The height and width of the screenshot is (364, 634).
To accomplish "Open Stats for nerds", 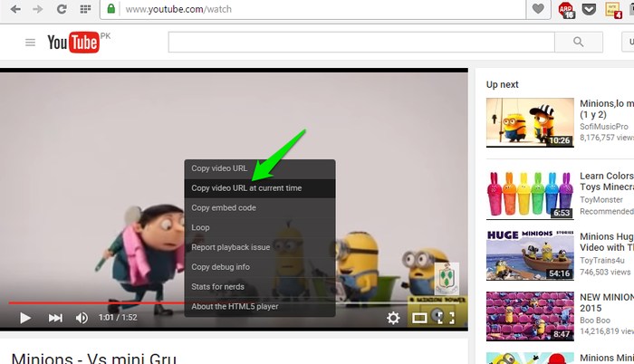I will coord(260,287).
